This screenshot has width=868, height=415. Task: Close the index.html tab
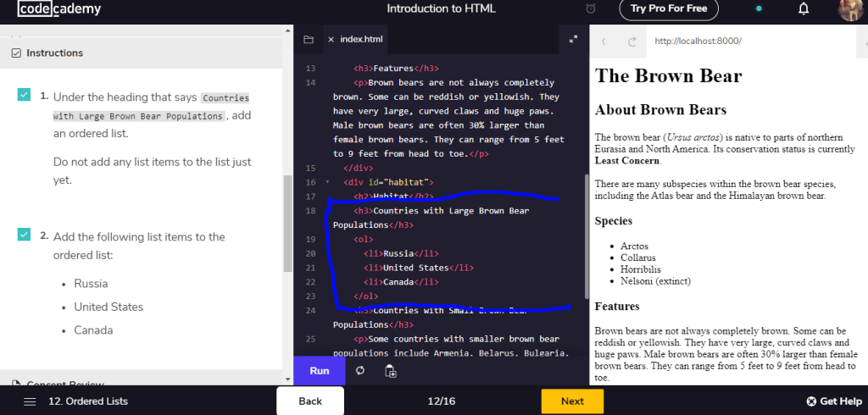click(x=331, y=39)
